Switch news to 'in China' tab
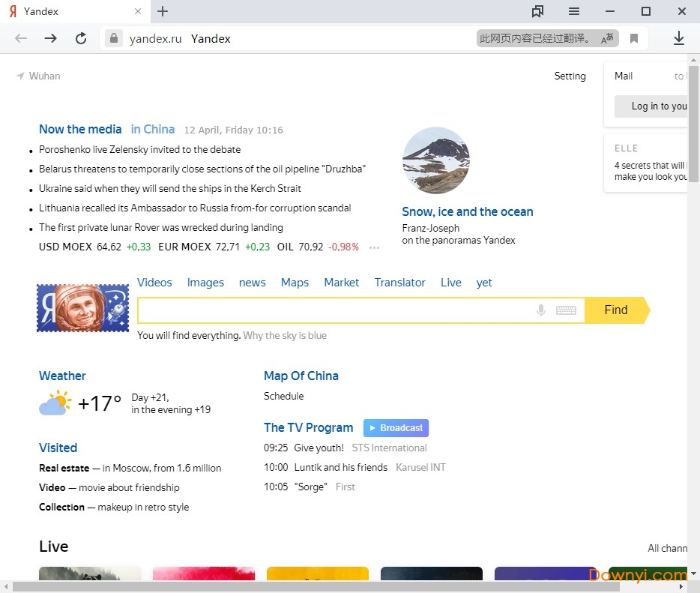 pyautogui.click(x=153, y=130)
